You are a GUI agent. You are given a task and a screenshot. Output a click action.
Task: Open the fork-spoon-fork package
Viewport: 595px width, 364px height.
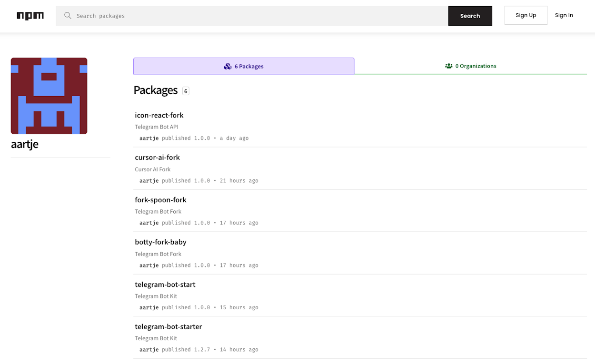pyautogui.click(x=160, y=200)
